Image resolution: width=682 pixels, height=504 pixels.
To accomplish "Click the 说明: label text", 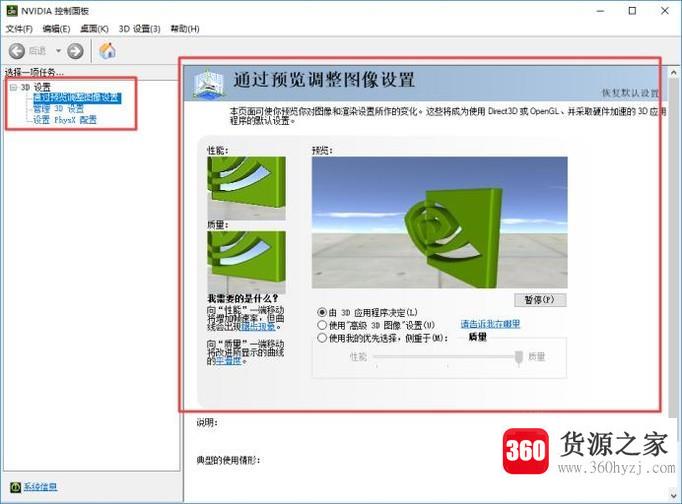I will coord(207,422).
